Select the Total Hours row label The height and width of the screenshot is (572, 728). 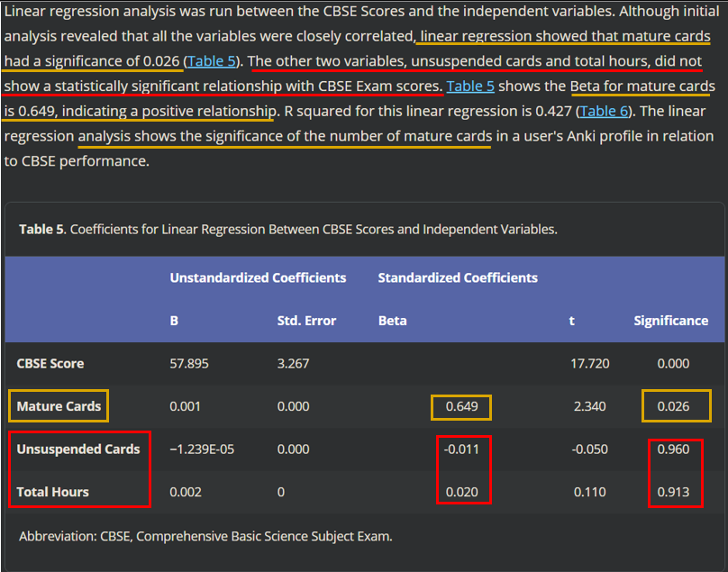pyautogui.click(x=52, y=492)
